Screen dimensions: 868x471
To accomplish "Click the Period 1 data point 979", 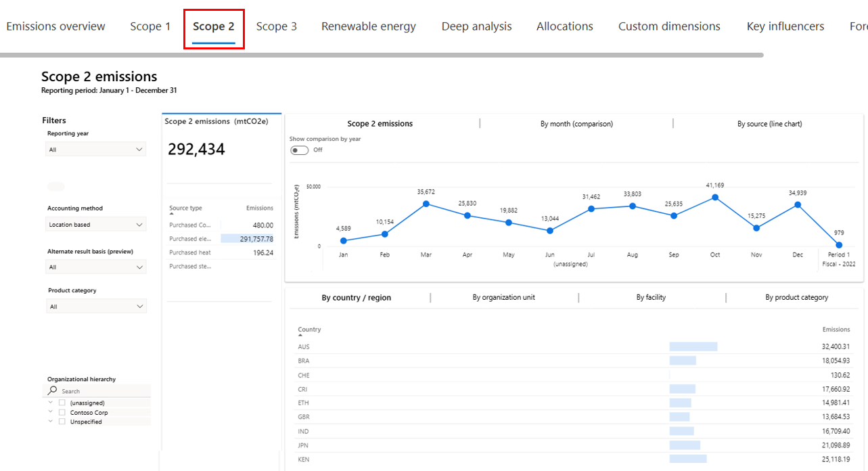I will [839, 245].
